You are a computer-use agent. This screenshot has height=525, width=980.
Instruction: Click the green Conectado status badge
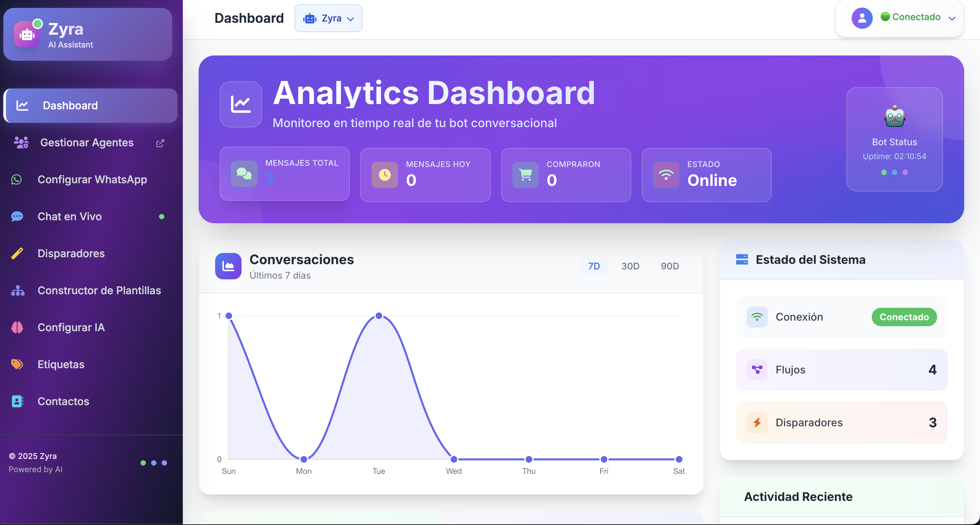click(904, 317)
